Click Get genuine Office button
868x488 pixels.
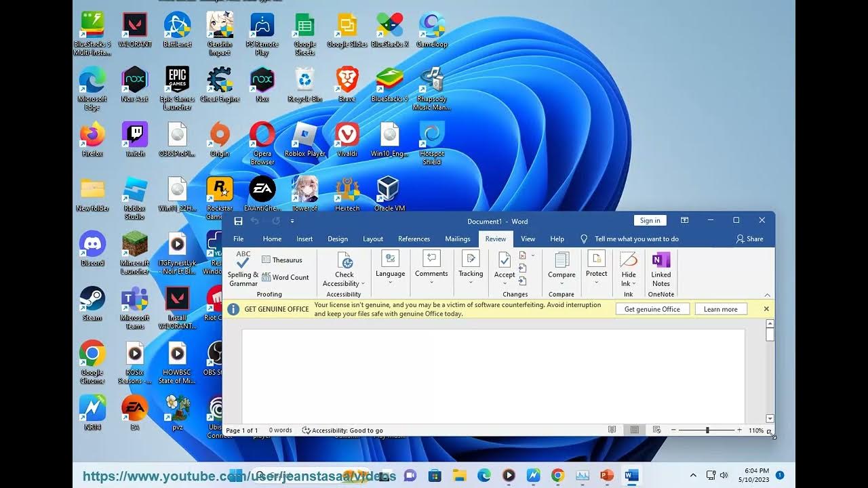[652, 309]
